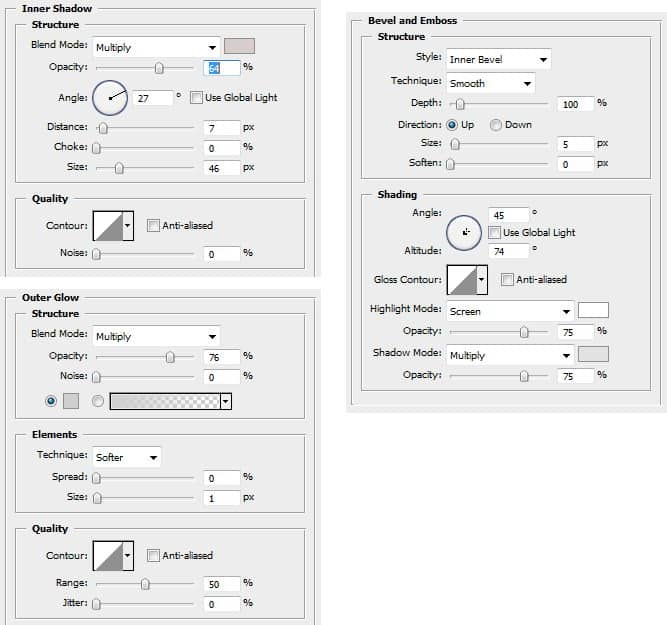Click the Outer Glow Range field showing 50
The image size is (667, 625).
pos(222,584)
